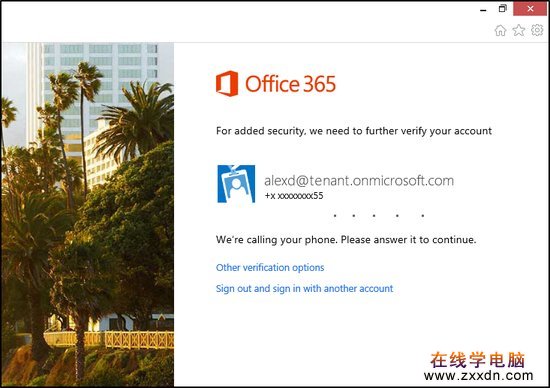Click the alexd@tenant.onmicrosoft.com email address
This screenshot has width=550, height=388.
359,181
